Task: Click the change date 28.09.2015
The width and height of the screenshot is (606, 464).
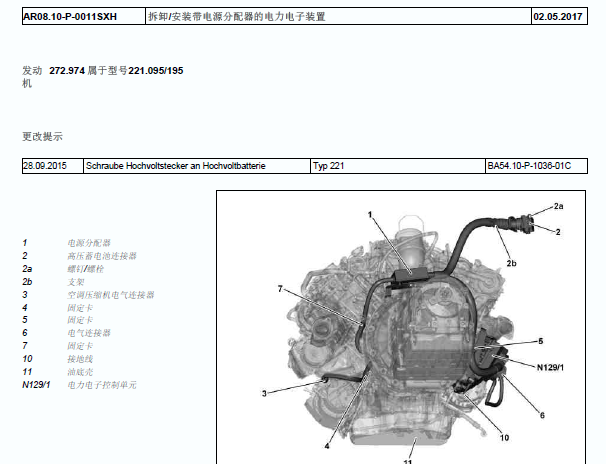Action: 45,166
